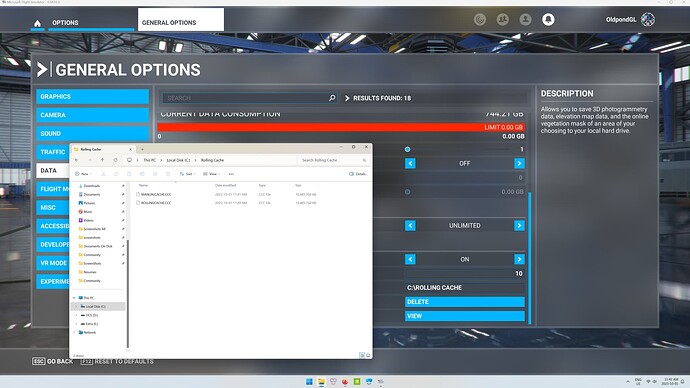690x388 pixels.
Task: Click the Search Rolling Cache box
Action: click(x=334, y=160)
